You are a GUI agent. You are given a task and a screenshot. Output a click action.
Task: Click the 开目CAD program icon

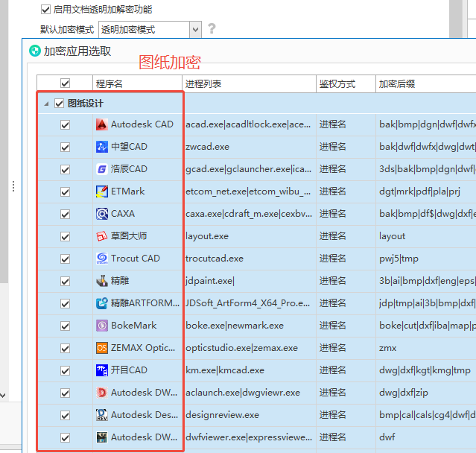pos(102,370)
